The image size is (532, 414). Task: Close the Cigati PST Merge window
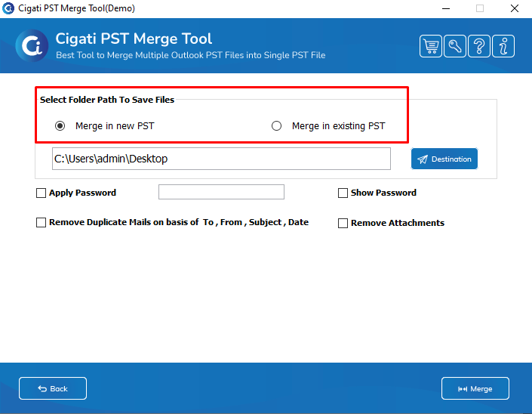(515, 8)
